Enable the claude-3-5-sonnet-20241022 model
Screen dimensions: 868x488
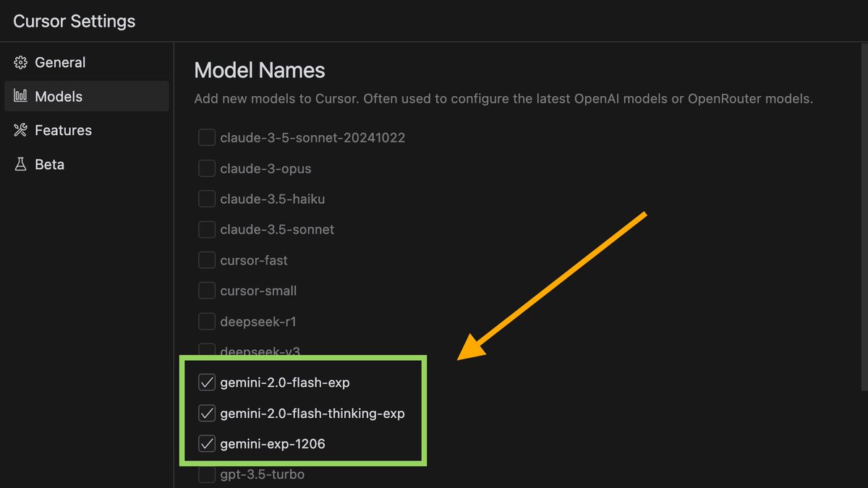tap(206, 137)
